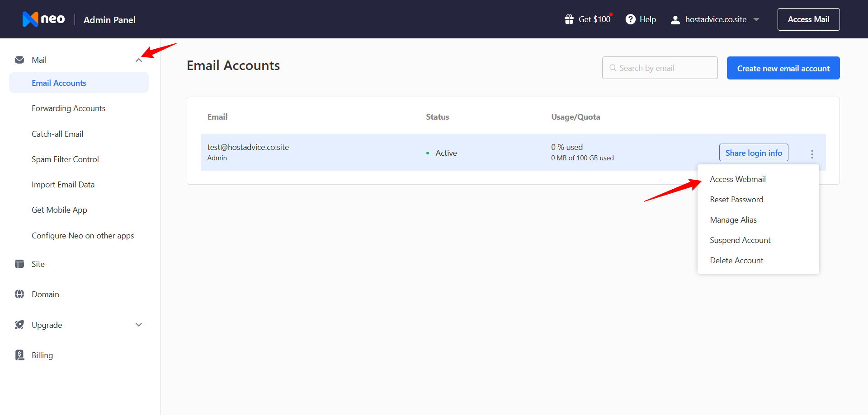Click the '0 MB of 100 GB used' text

(x=582, y=158)
